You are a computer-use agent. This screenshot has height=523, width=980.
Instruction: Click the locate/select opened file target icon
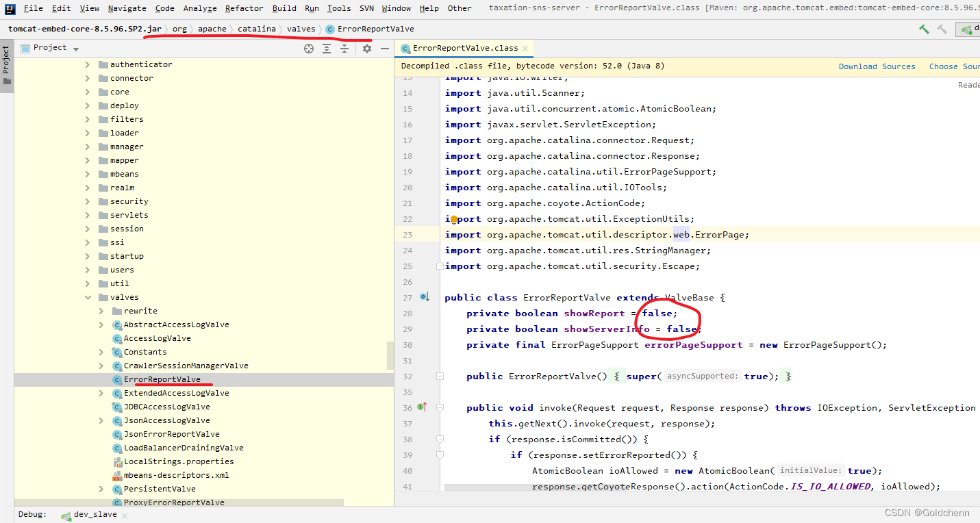(309, 48)
